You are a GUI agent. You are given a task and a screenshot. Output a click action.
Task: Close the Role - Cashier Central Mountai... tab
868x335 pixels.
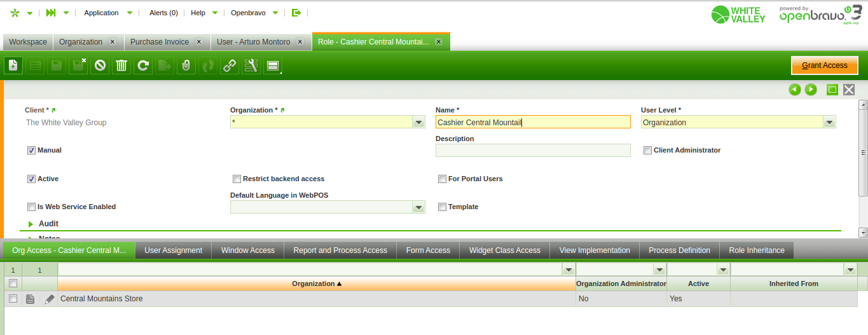[x=439, y=42]
